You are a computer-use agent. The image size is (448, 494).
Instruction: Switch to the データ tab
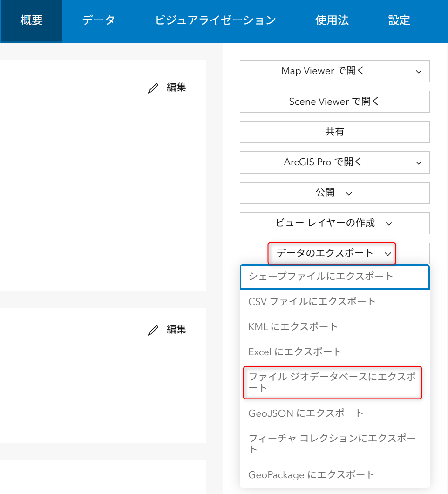98,20
